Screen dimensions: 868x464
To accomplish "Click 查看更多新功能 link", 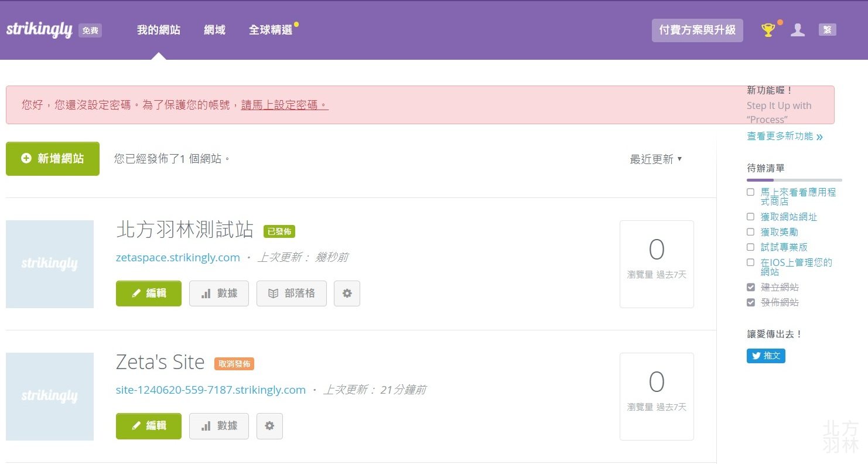I will coord(785,137).
